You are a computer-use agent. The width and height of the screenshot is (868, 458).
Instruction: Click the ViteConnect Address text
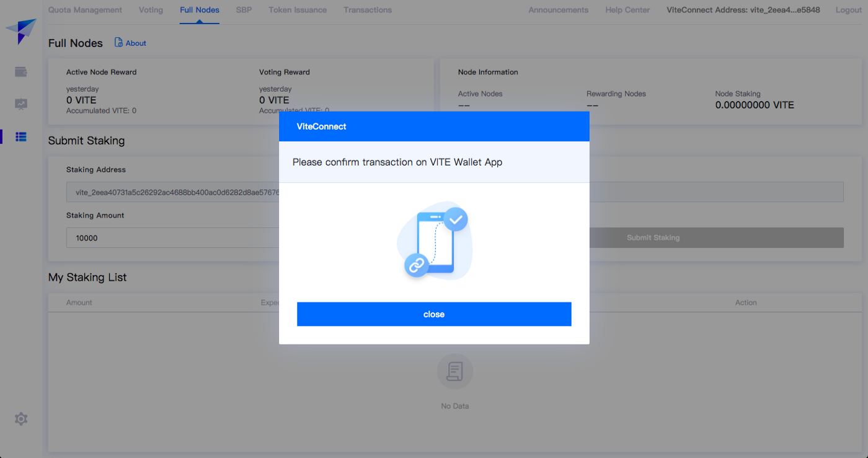pyautogui.click(x=743, y=10)
